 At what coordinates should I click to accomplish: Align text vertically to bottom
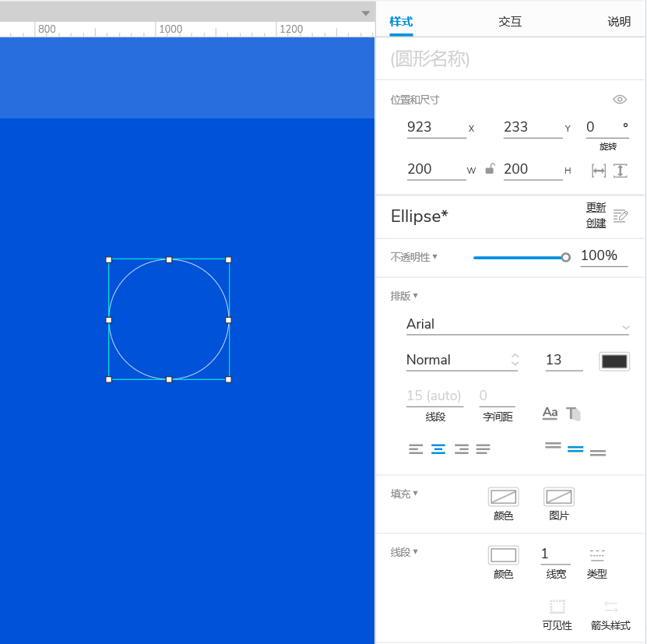click(598, 453)
